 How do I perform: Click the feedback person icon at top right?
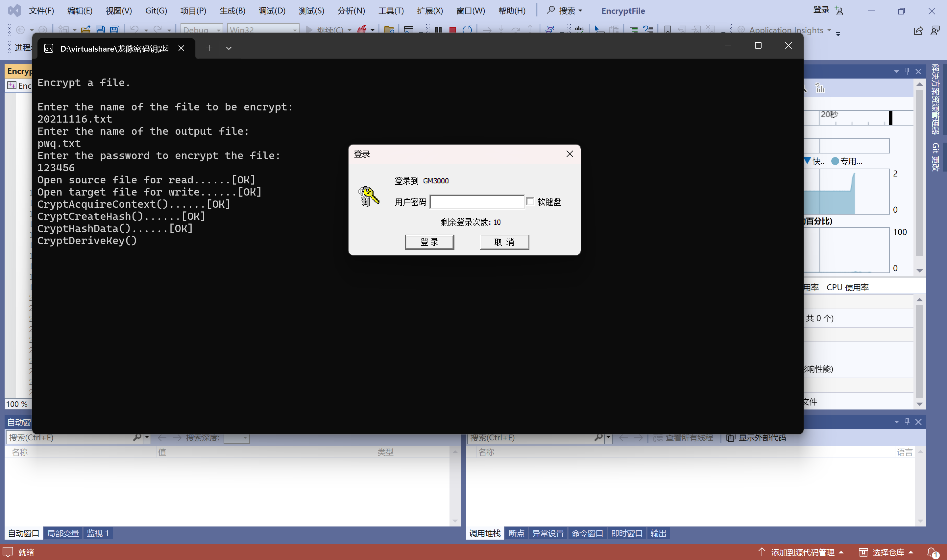[935, 31]
